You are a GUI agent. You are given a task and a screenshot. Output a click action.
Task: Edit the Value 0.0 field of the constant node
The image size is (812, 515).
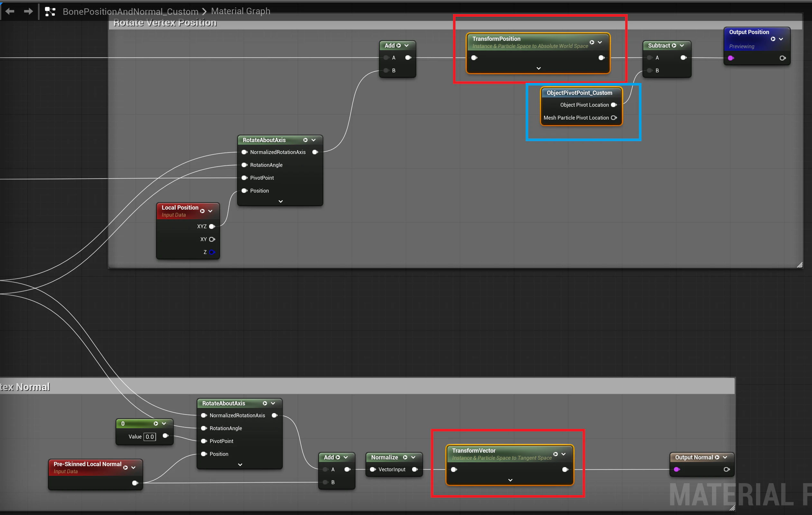(x=150, y=437)
